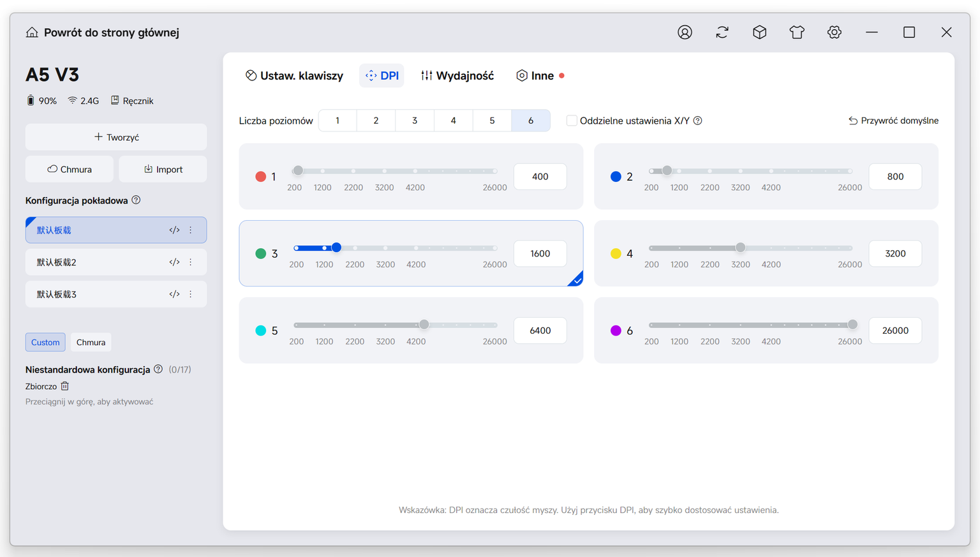Click Przywróć domyślne to reset DPI

pos(893,121)
